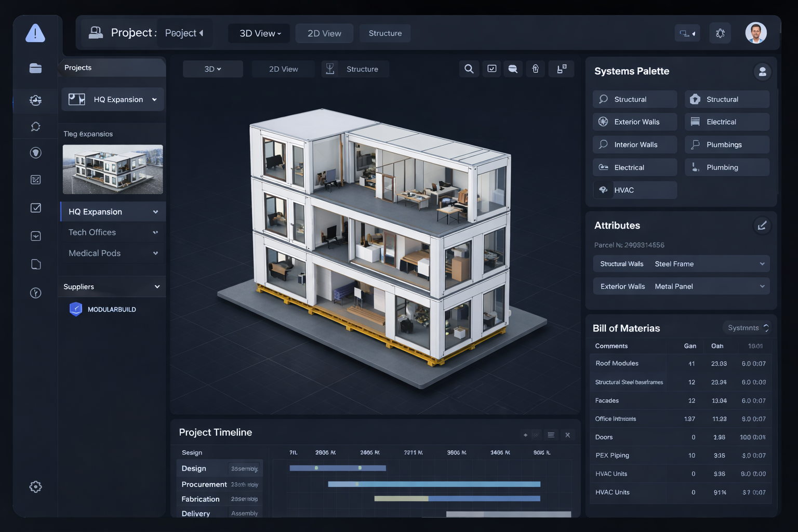Toggle the list view icon in Project Timeline
The width and height of the screenshot is (798, 532).
[x=551, y=434]
